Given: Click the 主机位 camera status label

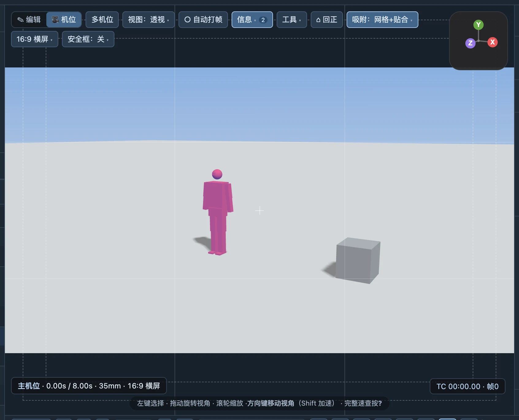Looking at the screenshot, I should point(89,386).
